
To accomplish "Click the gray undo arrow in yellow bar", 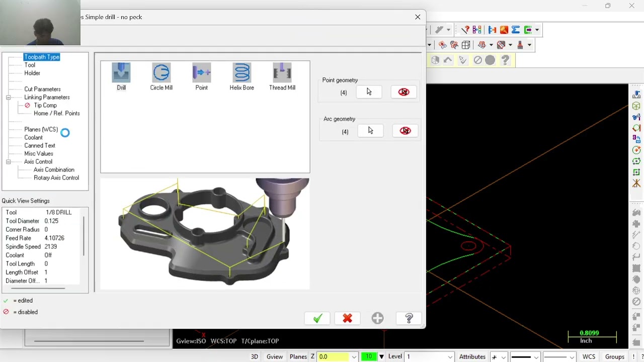I will pos(448,60).
